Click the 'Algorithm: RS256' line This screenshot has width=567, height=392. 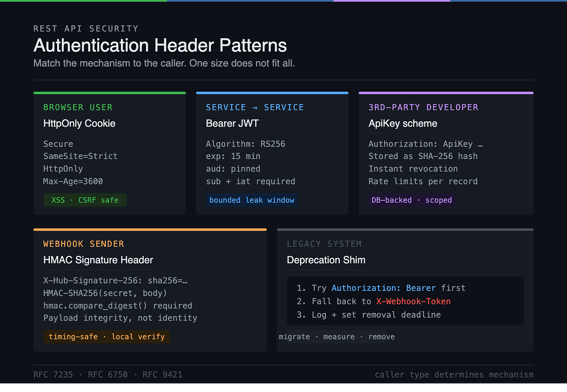coord(246,144)
